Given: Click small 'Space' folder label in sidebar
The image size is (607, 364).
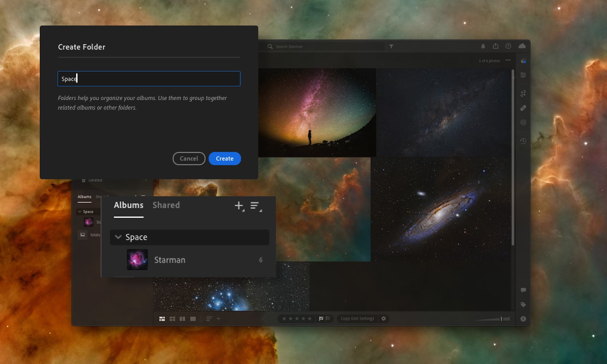Looking at the screenshot, I should point(88,212).
